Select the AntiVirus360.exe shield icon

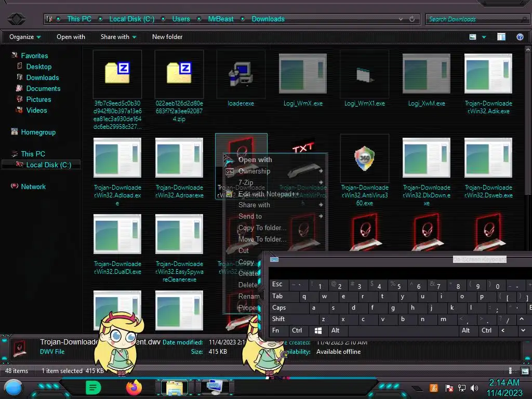tap(364, 158)
